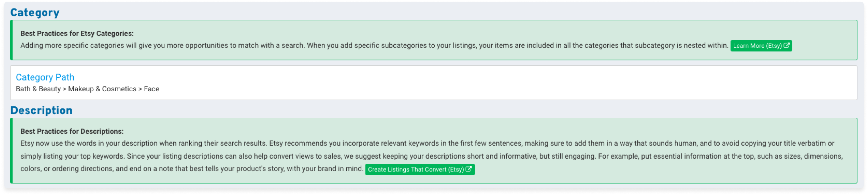
Task: Select the Description section heading
Action: click(x=41, y=110)
